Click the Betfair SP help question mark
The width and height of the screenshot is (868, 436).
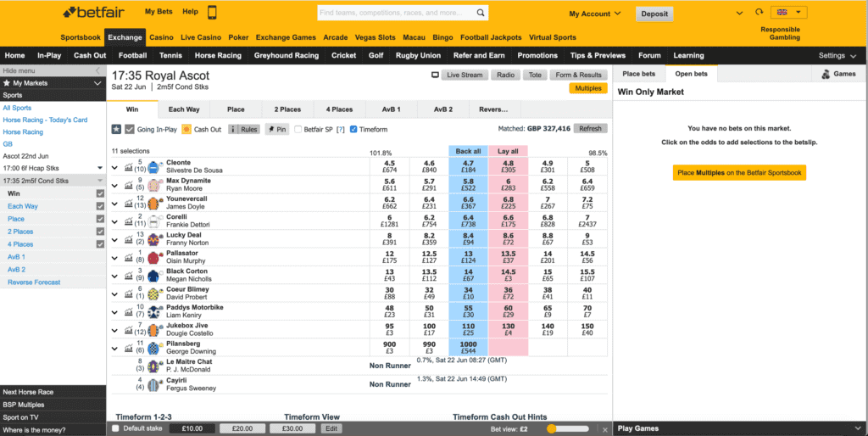tap(341, 130)
